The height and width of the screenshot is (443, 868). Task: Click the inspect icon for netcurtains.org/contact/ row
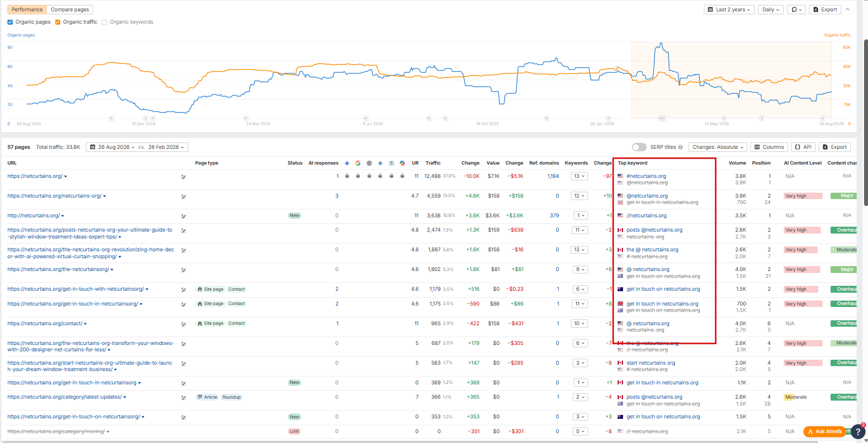[183, 324]
